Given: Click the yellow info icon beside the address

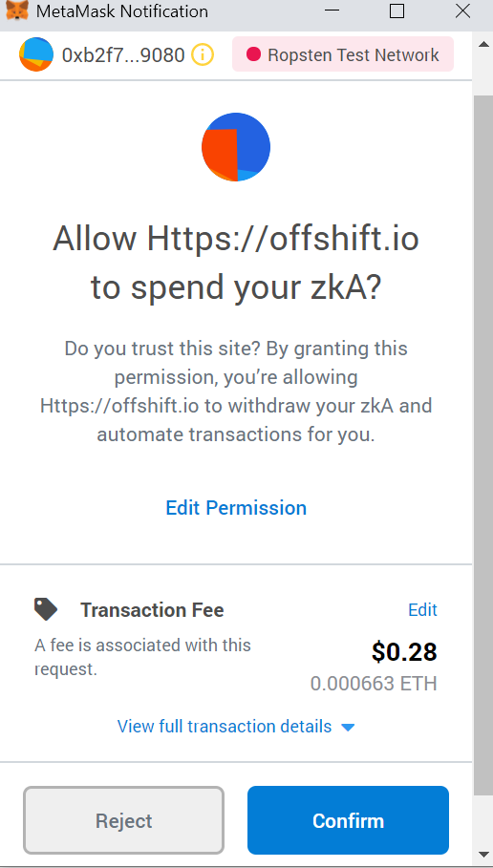Looking at the screenshot, I should (203, 54).
